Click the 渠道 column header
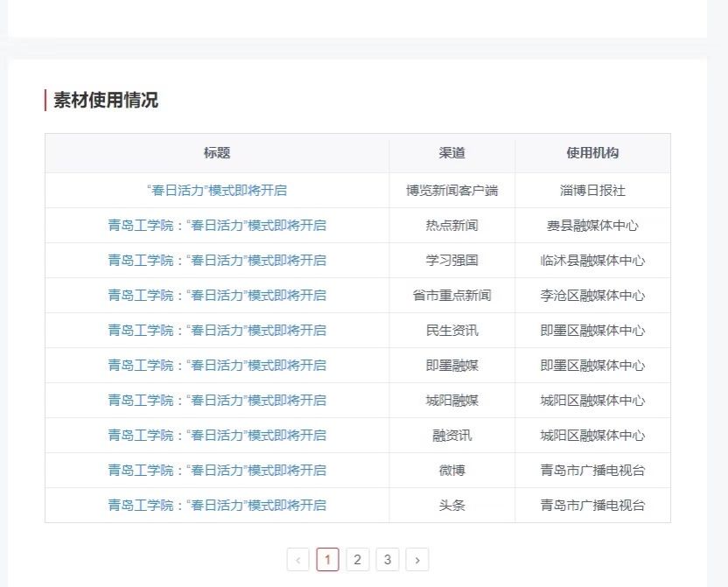 (452, 153)
